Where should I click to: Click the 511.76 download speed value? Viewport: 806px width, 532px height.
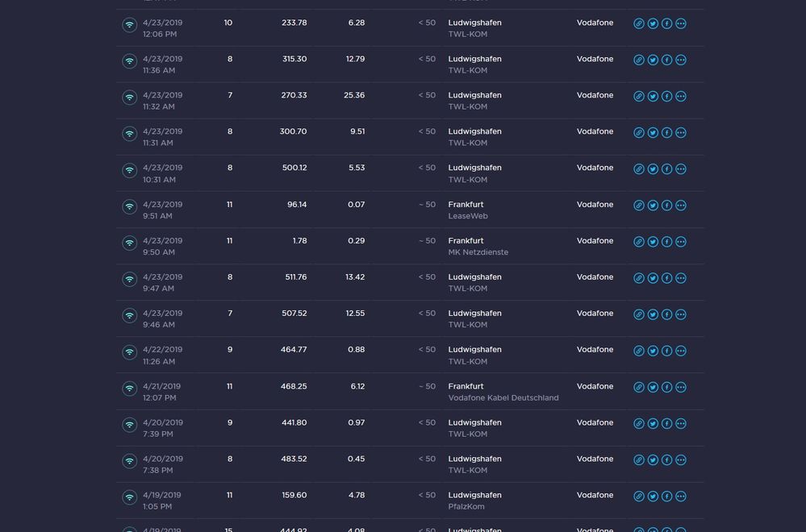pos(295,277)
